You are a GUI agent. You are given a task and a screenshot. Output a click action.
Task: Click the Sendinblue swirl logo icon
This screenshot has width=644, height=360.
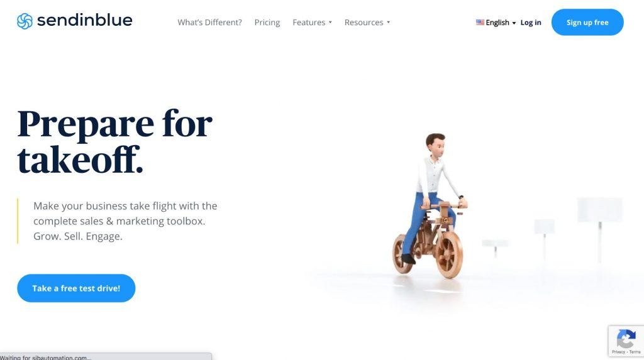[25, 21]
